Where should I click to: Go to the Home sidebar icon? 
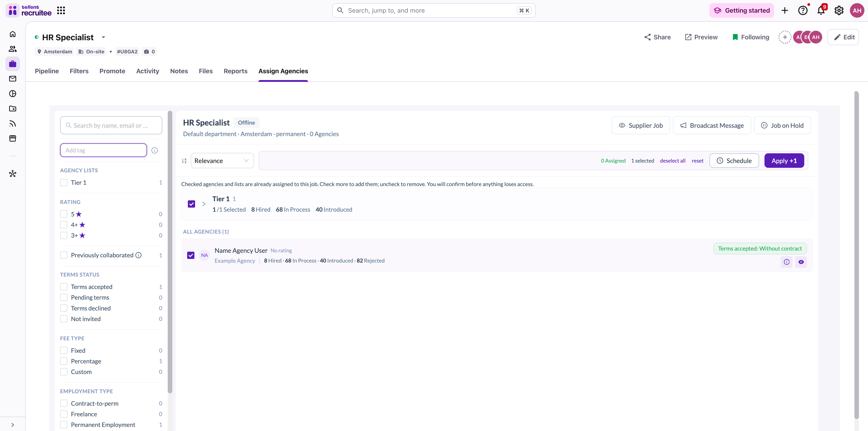[12, 34]
